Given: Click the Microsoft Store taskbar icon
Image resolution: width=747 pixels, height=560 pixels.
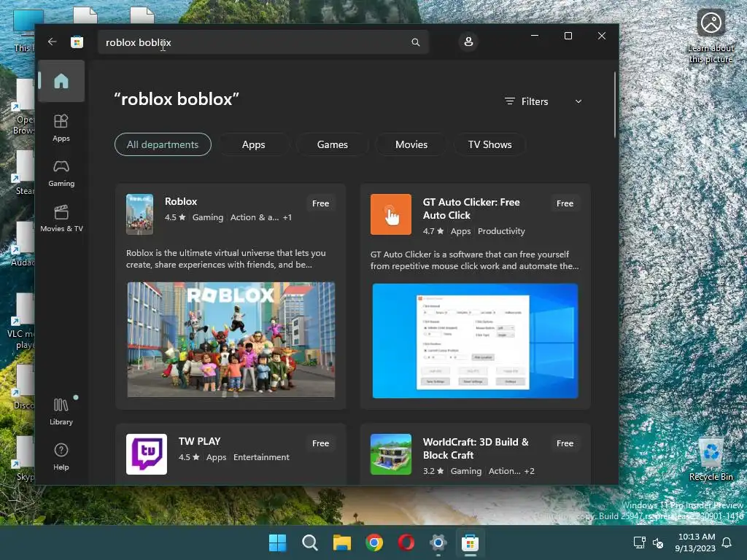Looking at the screenshot, I should point(470,542).
